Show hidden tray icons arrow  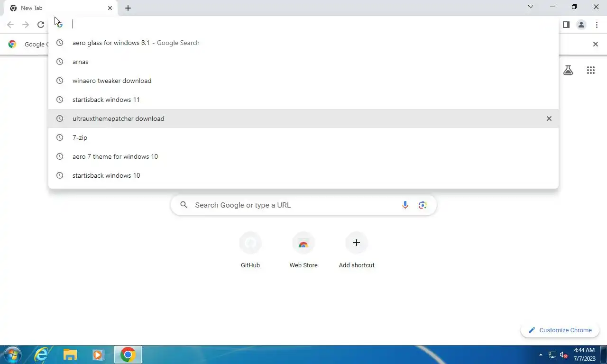pyautogui.click(x=541, y=355)
